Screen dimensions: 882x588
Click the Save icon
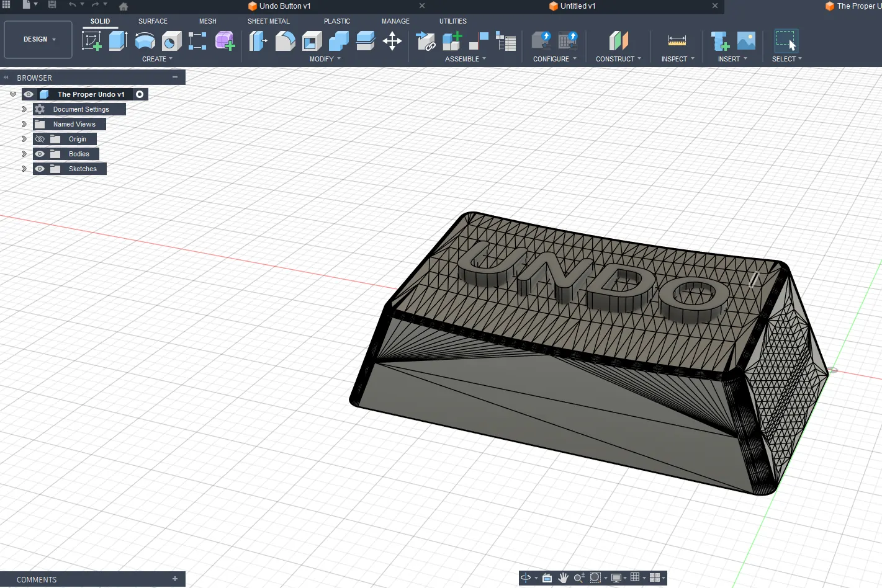click(x=52, y=5)
